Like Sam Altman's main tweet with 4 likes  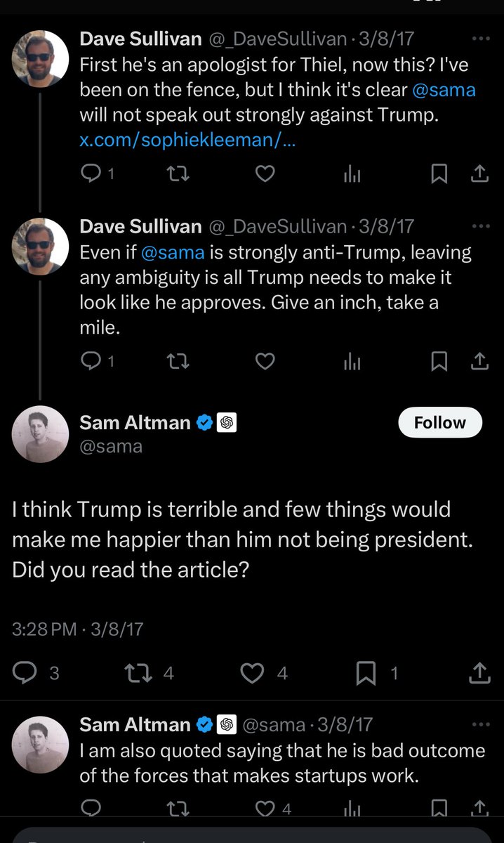pos(252,673)
